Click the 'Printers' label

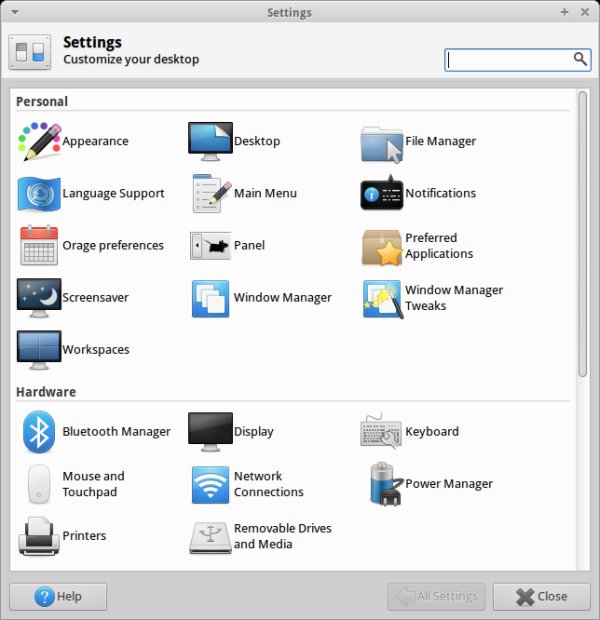[84, 536]
